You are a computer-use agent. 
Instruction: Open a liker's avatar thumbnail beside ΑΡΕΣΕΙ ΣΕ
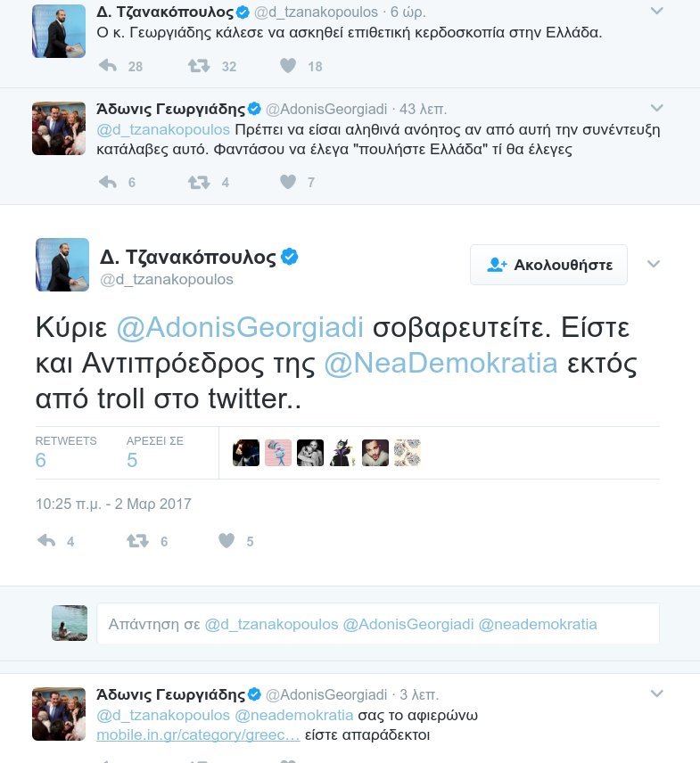tap(244, 453)
